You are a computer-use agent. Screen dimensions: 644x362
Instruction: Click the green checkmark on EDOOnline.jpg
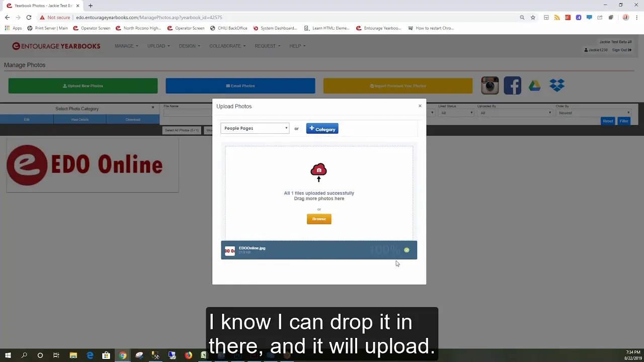[x=407, y=250]
